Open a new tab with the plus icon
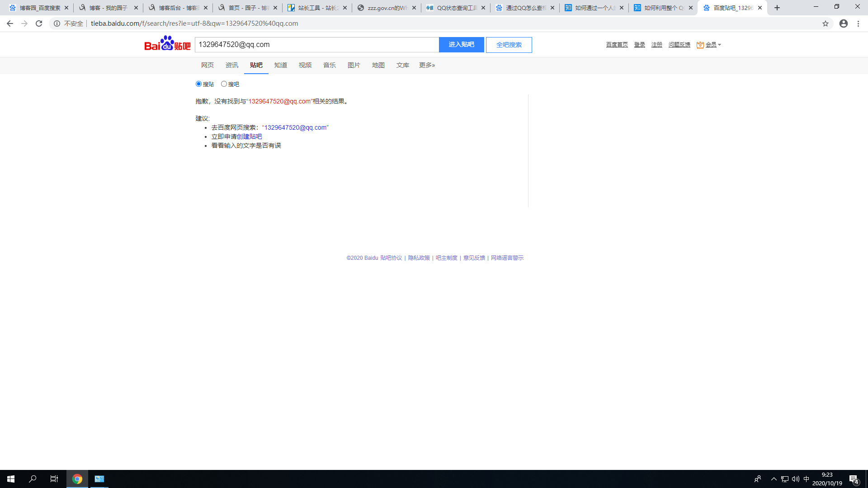The image size is (868, 488). (x=777, y=8)
